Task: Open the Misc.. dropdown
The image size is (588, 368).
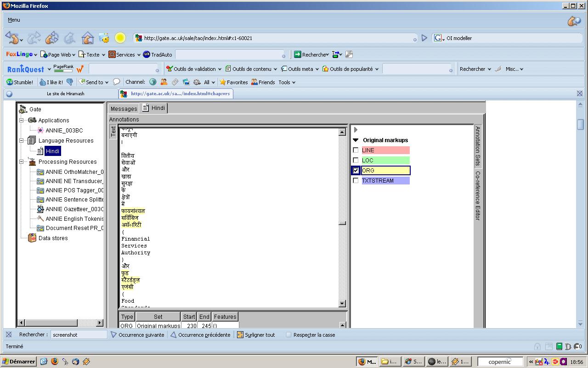Action: tap(514, 69)
